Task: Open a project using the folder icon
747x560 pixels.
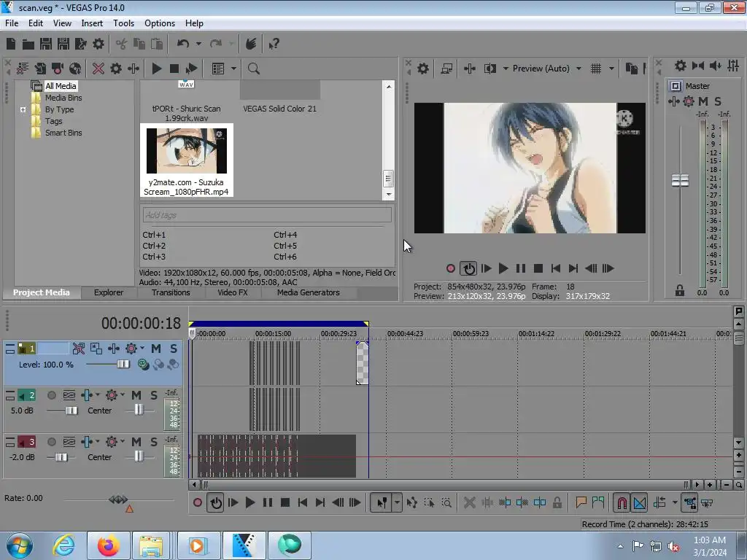Action: 28,44
